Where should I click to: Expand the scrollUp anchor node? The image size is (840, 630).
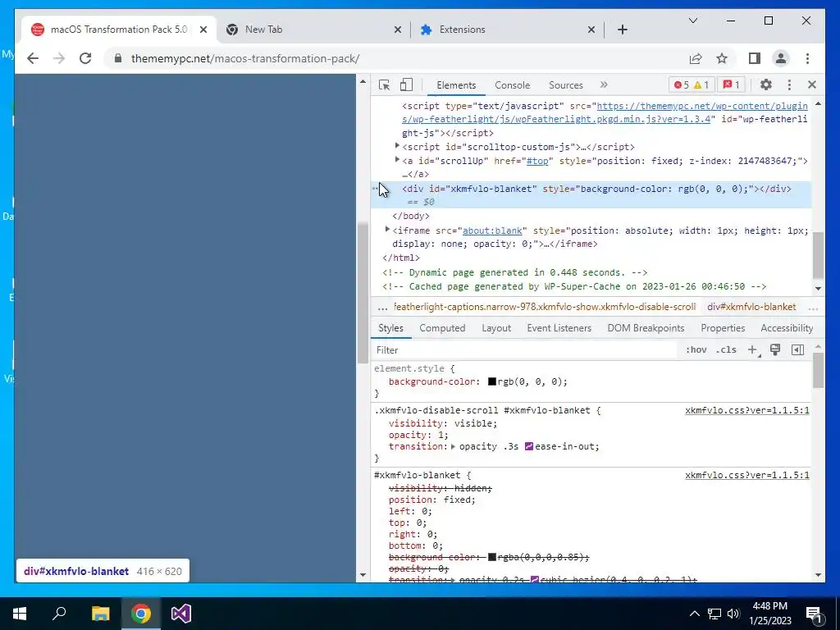(397, 160)
